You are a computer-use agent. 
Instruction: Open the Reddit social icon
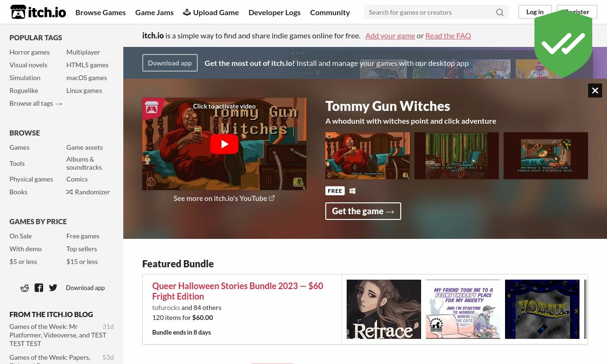[25, 288]
